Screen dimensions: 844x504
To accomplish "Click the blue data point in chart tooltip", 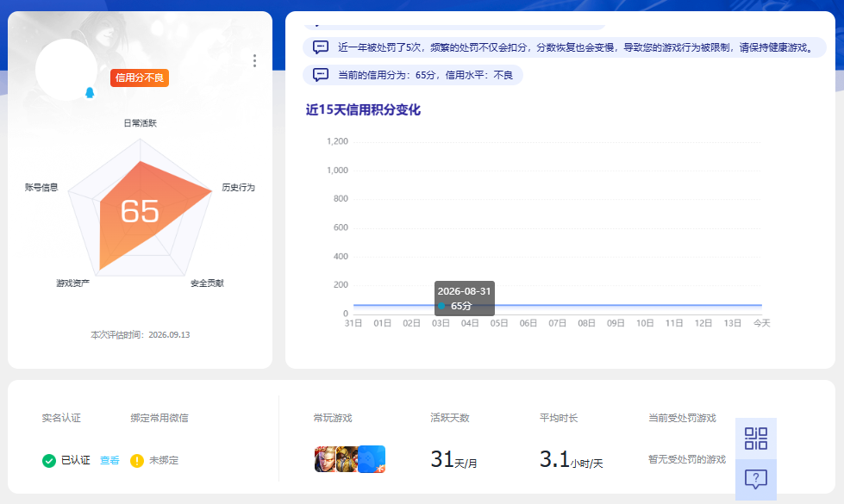I will tap(441, 306).
